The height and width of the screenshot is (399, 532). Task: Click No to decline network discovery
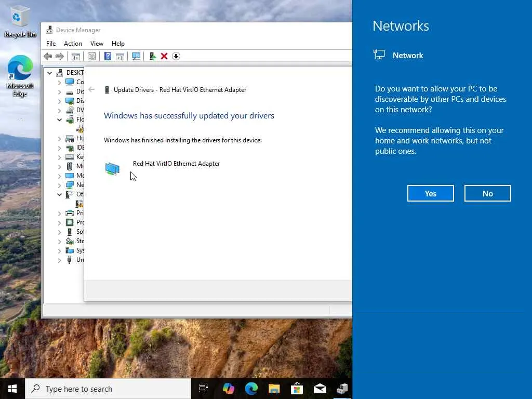(487, 193)
